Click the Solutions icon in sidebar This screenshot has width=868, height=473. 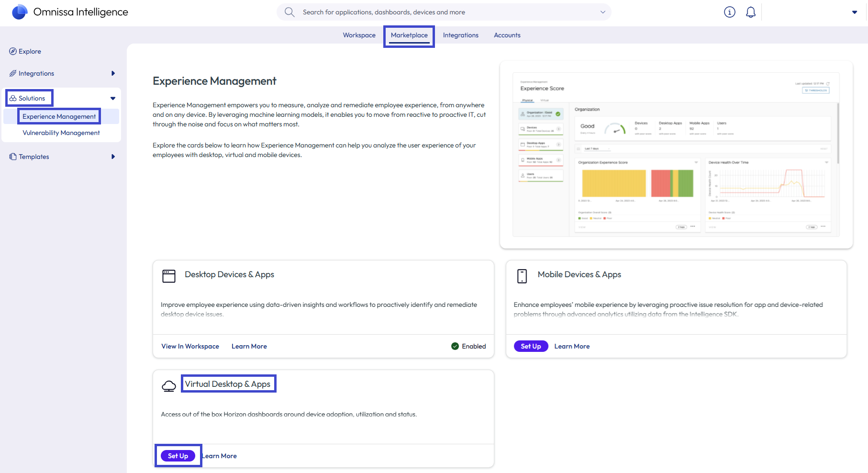(13, 98)
